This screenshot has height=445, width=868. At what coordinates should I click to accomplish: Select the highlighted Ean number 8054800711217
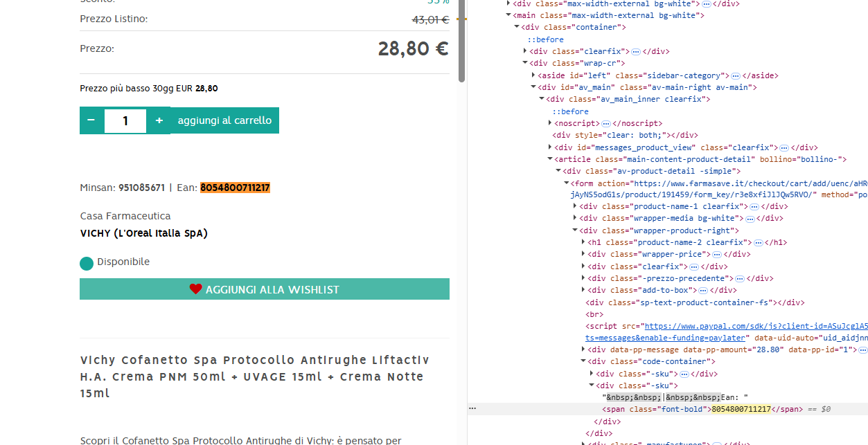click(235, 188)
